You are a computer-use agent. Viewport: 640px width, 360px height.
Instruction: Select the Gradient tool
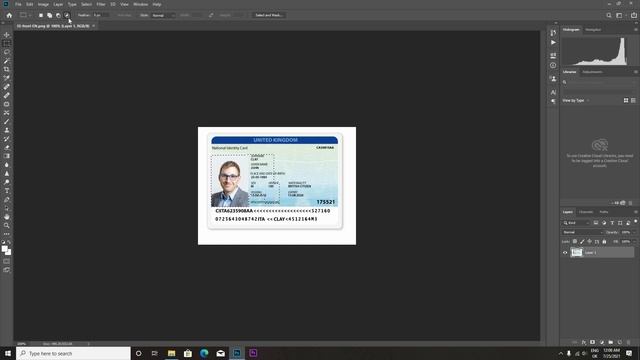click(7, 156)
